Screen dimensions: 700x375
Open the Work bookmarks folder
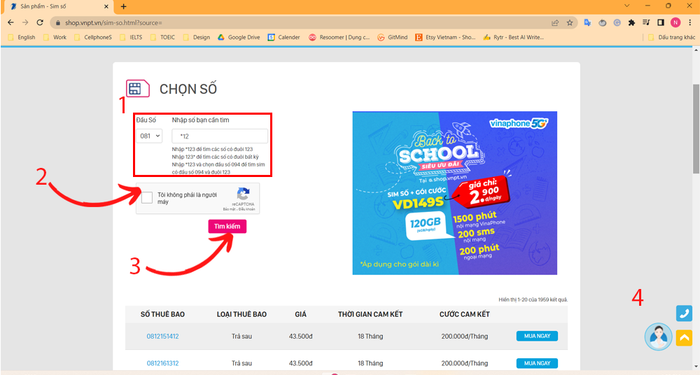pyautogui.click(x=55, y=38)
